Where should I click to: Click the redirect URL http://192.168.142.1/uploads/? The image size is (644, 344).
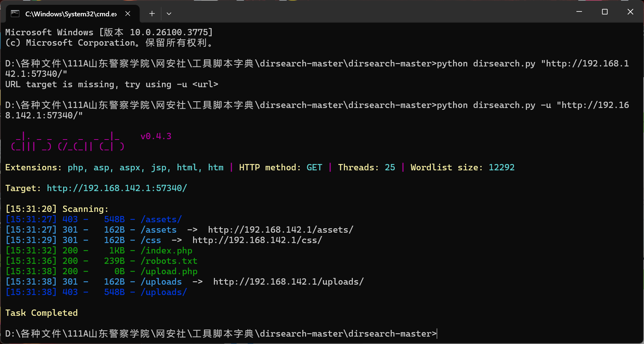(289, 282)
